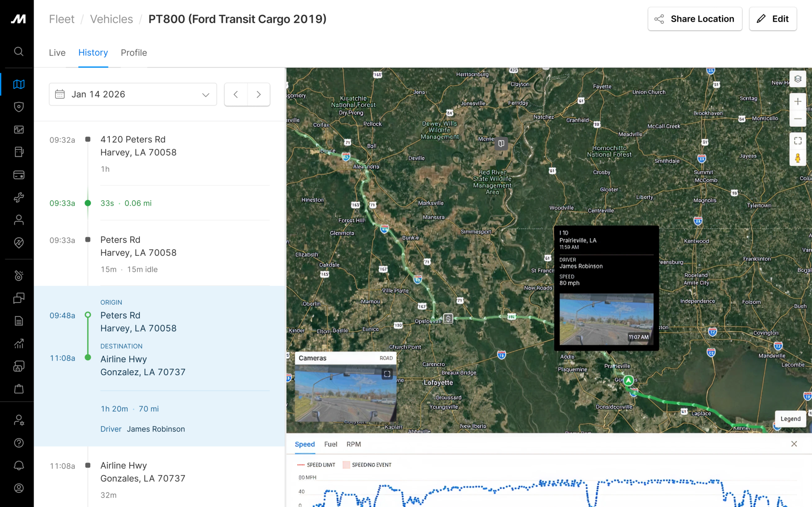Open the maintenance wrench section

tap(18, 197)
